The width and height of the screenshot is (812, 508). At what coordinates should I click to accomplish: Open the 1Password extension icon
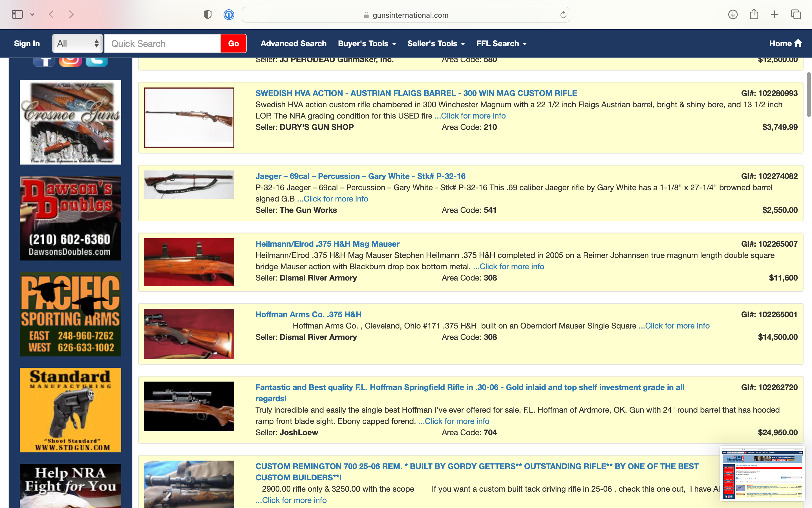click(229, 14)
